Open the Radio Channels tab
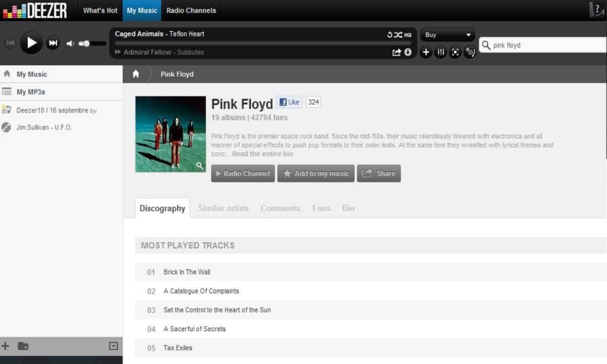Image resolution: width=607 pixels, height=364 pixels. [x=191, y=10]
